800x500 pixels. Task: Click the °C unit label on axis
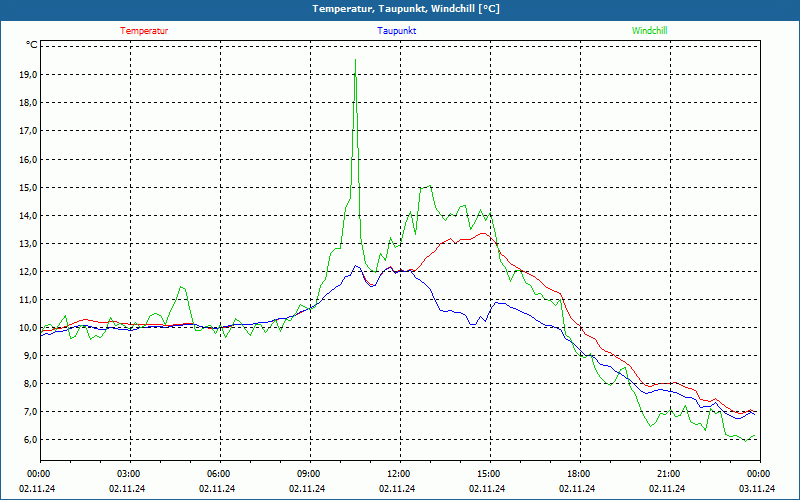click(31, 45)
